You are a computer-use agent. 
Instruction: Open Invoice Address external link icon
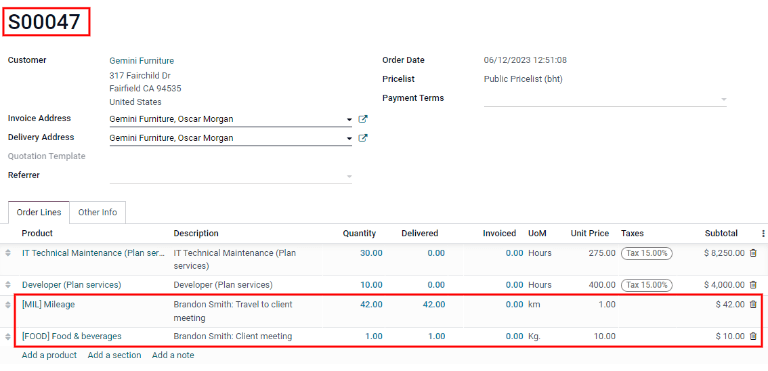tap(363, 119)
